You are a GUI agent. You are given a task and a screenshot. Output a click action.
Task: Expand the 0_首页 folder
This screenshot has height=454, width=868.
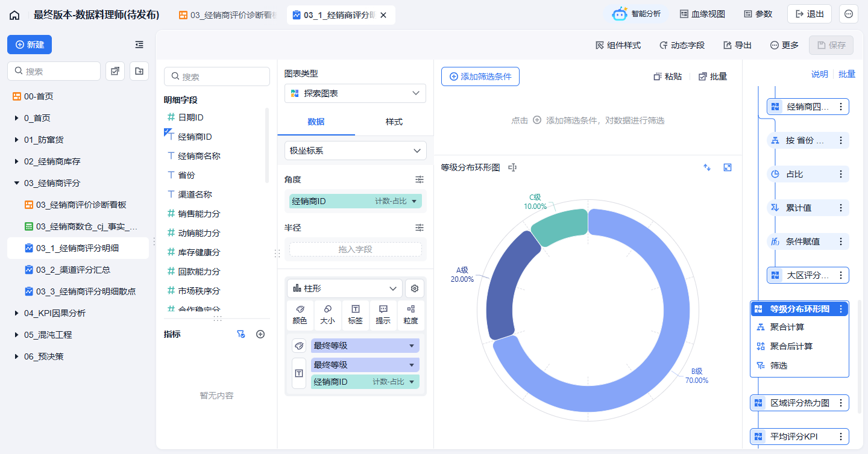point(17,118)
